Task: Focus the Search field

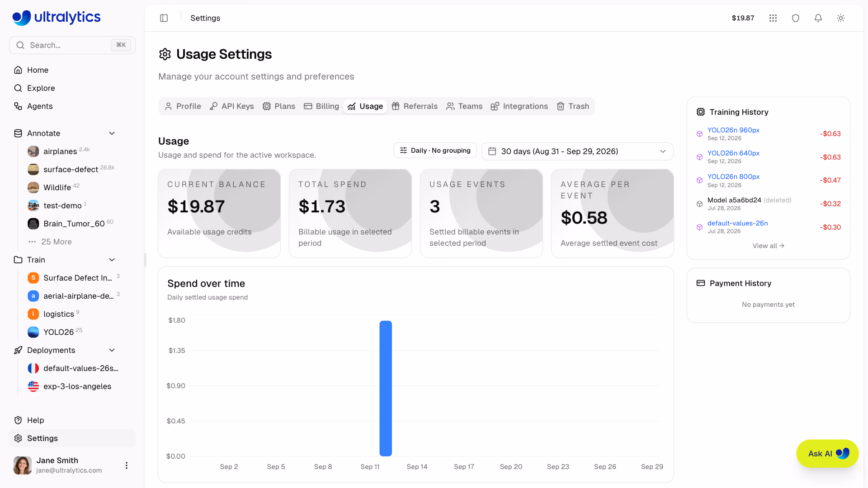Action: click(x=72, y=45)
